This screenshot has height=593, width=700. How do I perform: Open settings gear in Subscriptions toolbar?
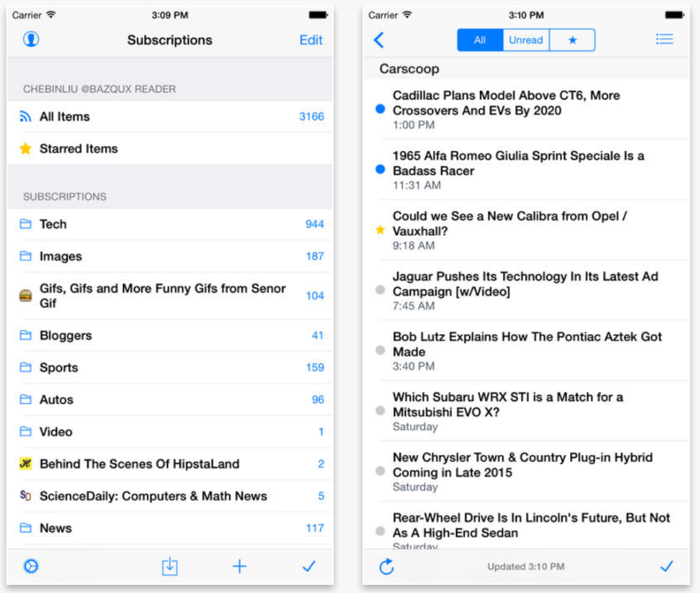point(31,566)
